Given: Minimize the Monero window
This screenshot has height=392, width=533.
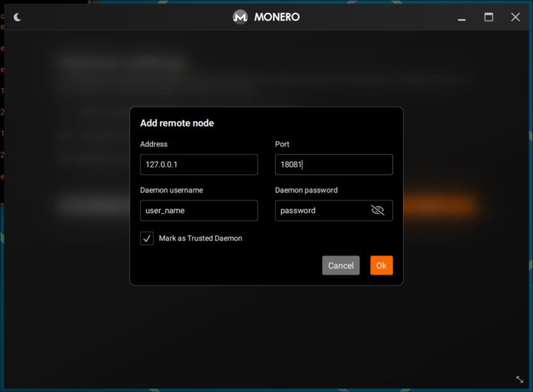Looking at the screenshot, I should tap(462, 17).
